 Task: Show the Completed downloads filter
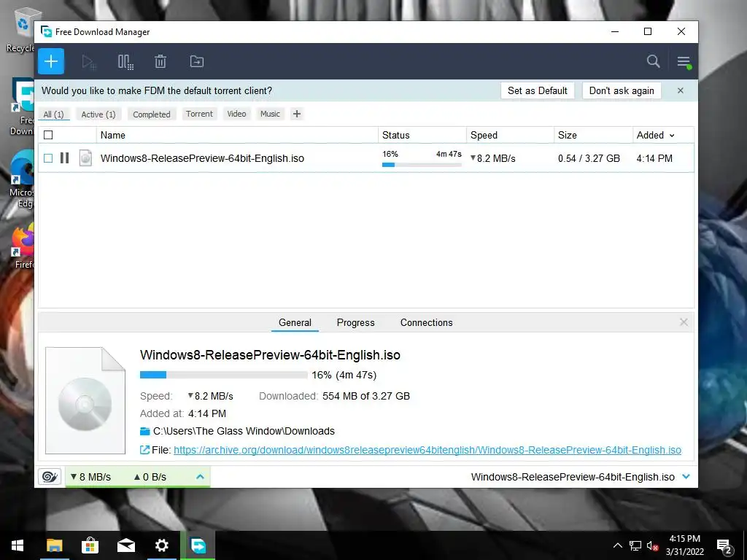pyautogui.click(x=152, y=114)
